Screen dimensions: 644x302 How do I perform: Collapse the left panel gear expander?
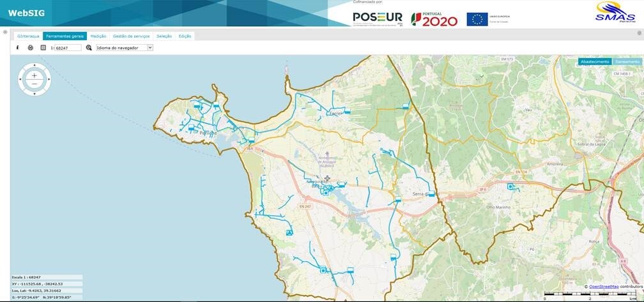coord(5,32)
